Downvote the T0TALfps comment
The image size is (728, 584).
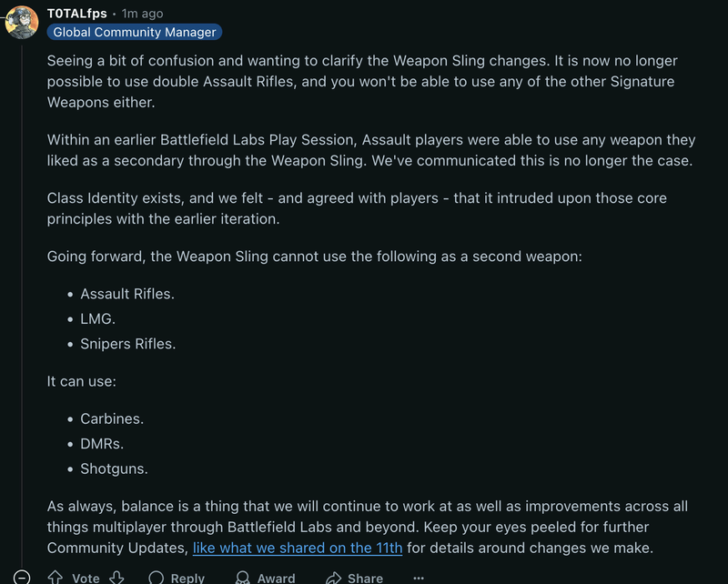click(x=116, y=578)
